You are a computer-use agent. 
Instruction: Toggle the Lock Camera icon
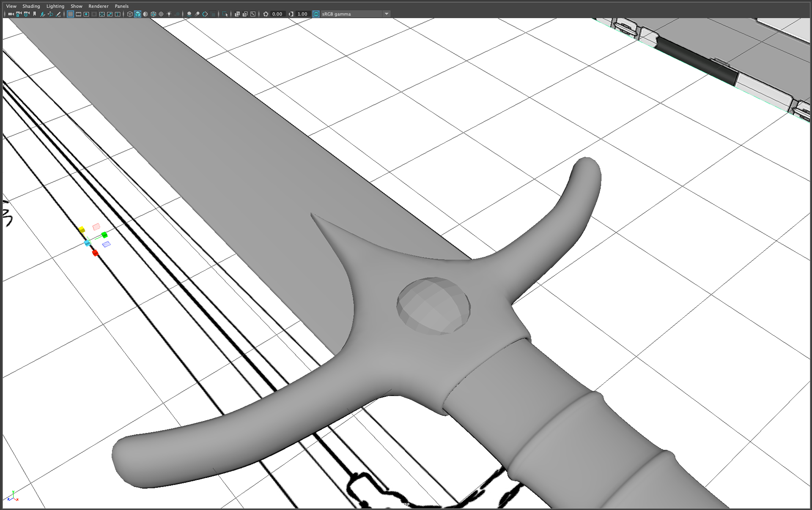[x=19, y=14]
